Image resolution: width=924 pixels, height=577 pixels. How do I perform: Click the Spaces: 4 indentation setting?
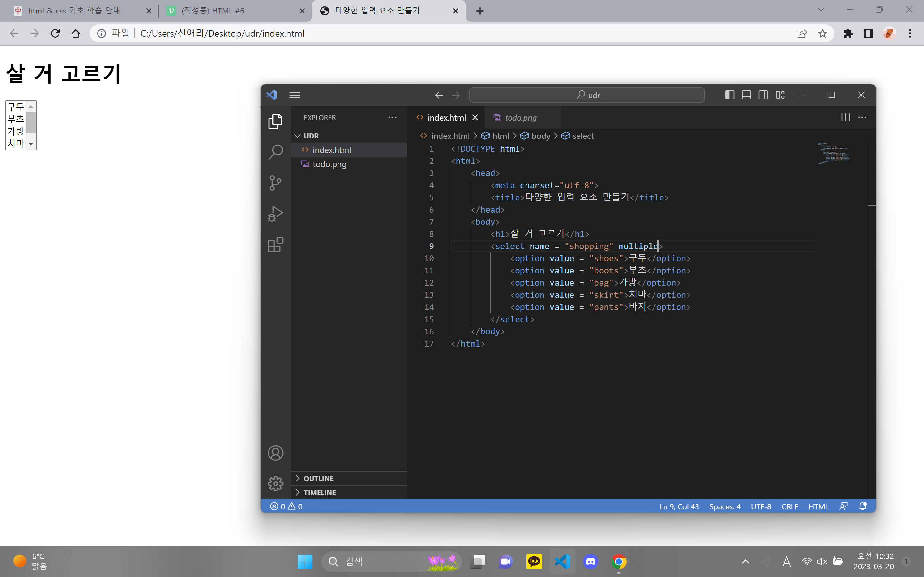tap(724, 506)
